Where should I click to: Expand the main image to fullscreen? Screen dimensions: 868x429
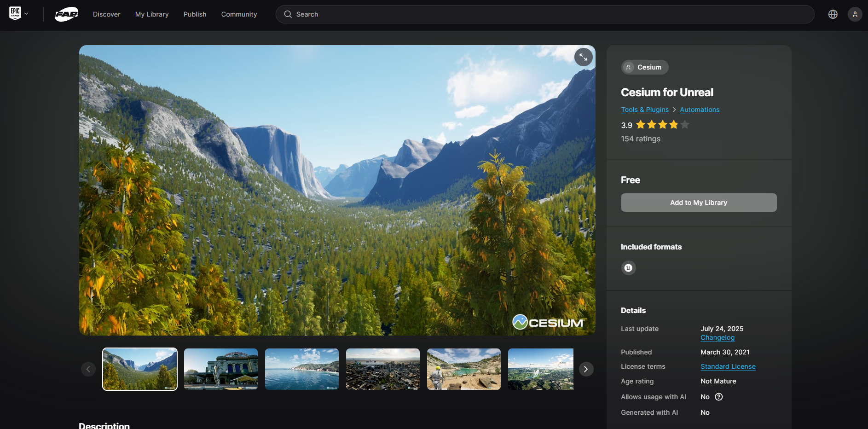click(x=583, y=57)
